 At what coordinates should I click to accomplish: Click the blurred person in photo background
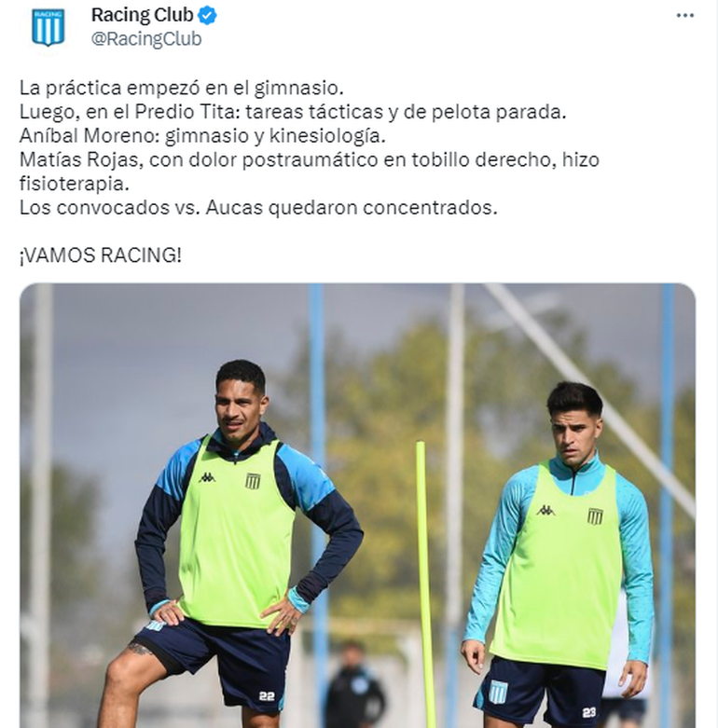tap(355, 684)
